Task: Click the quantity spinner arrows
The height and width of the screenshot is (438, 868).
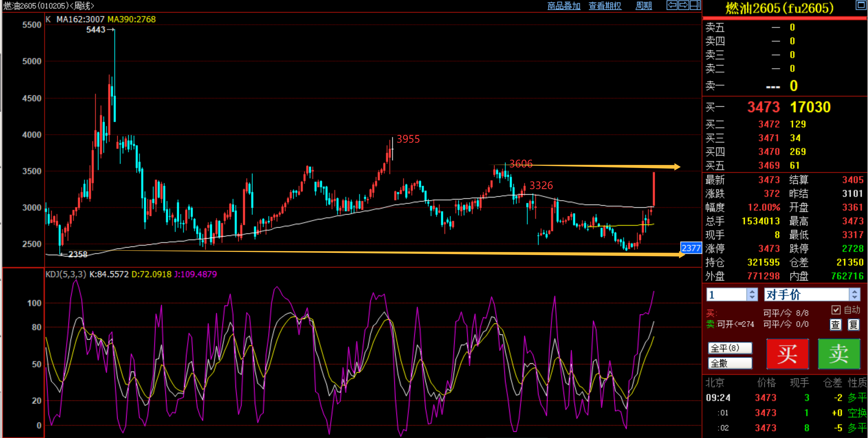Action: click(x=752, y=294)
